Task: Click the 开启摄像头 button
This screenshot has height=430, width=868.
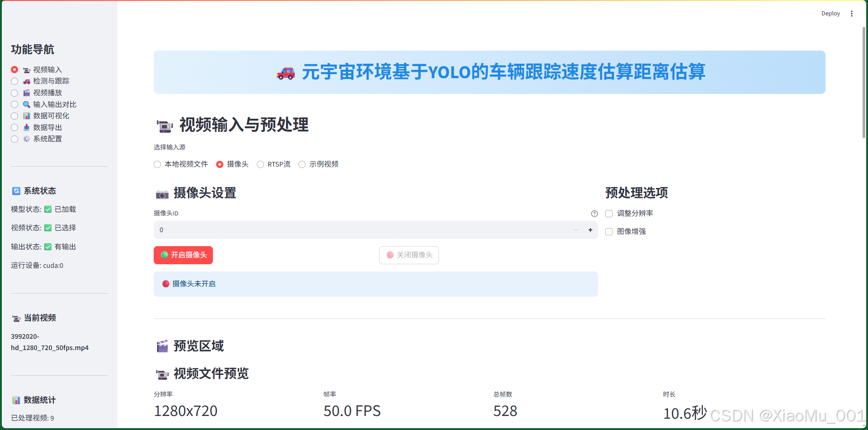Action: coord(183,255)
